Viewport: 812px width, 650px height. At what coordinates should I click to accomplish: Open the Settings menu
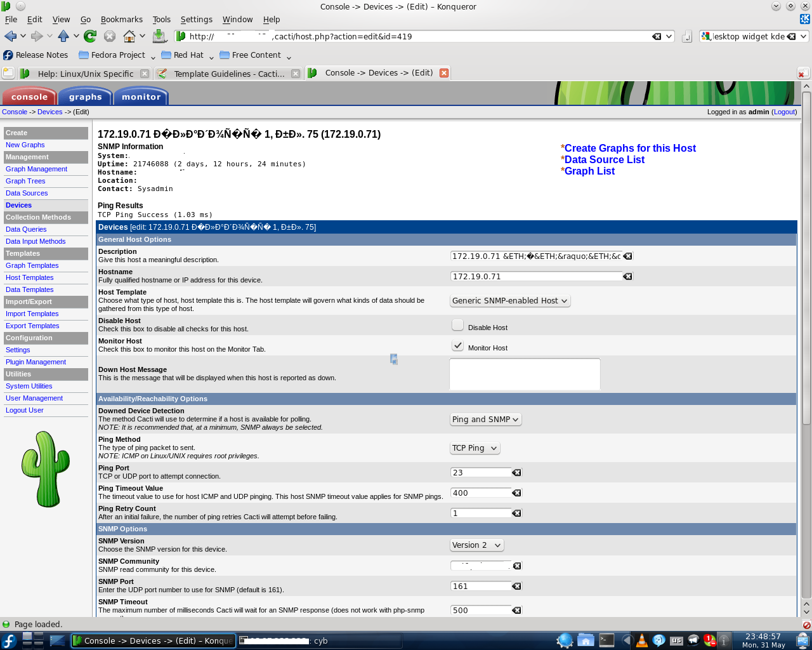click(197, 20)
